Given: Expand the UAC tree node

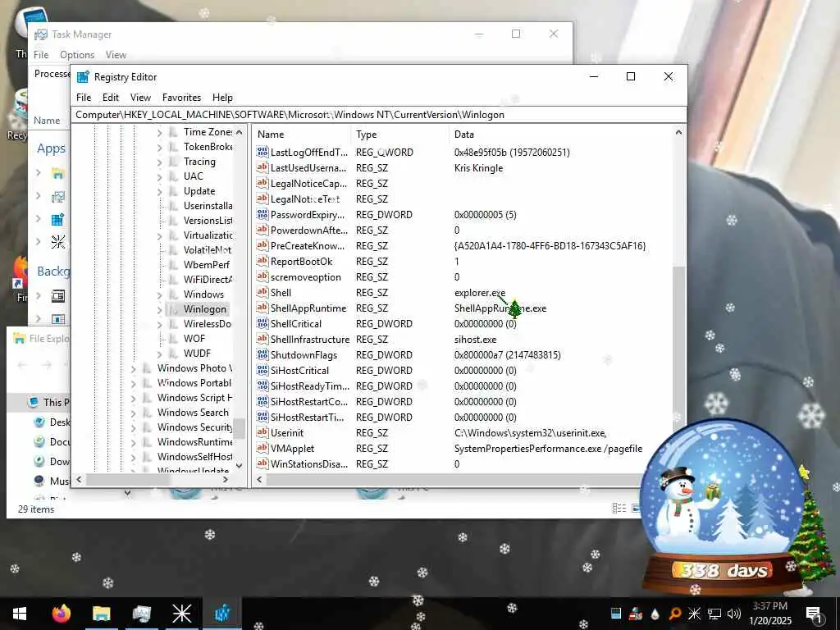Looking at the screenshot, I should pos(160,176).
